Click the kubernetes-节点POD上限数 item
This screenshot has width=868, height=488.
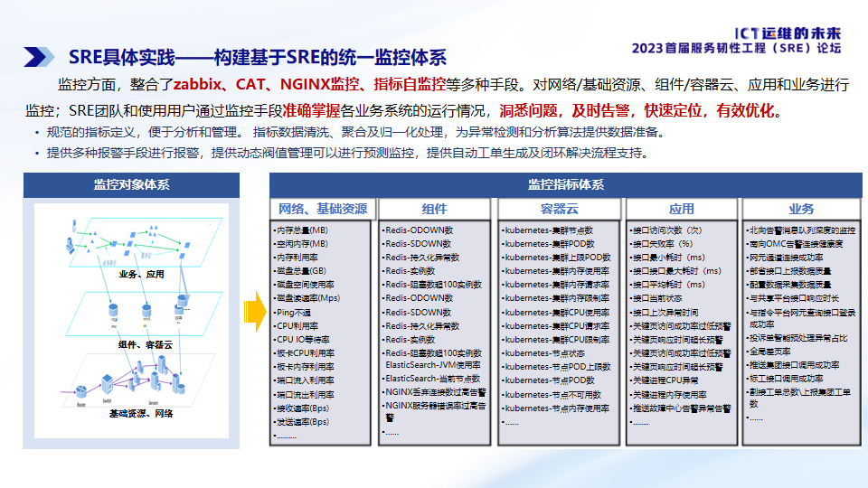coord(556,367)
